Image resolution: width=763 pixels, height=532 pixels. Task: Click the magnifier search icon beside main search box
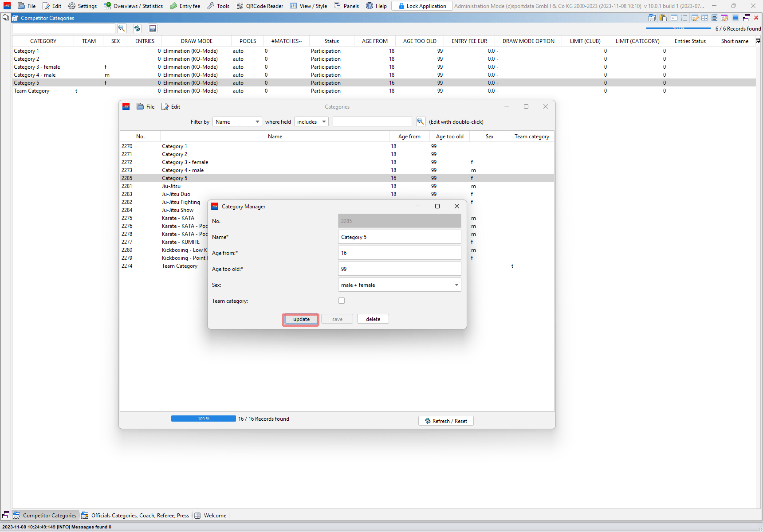click(x=122, y=28)
